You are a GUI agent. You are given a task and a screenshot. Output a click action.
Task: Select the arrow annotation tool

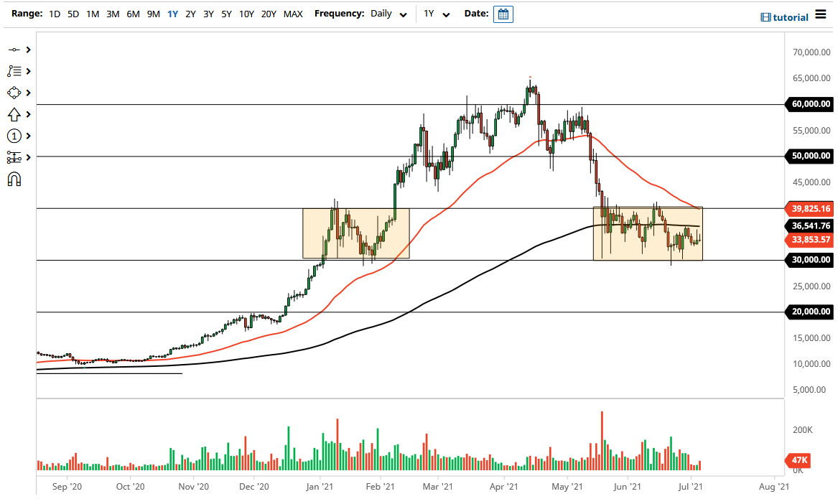point(14,114)
